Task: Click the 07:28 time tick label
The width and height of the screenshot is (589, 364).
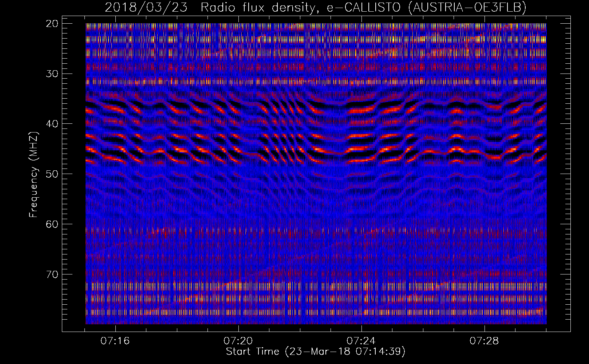Action: point(484,341)
